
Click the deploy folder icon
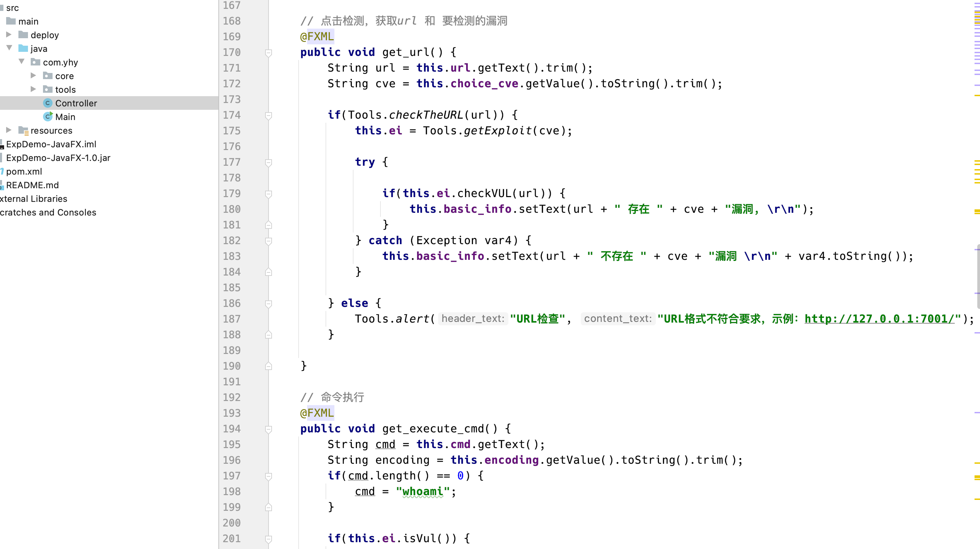23,34
